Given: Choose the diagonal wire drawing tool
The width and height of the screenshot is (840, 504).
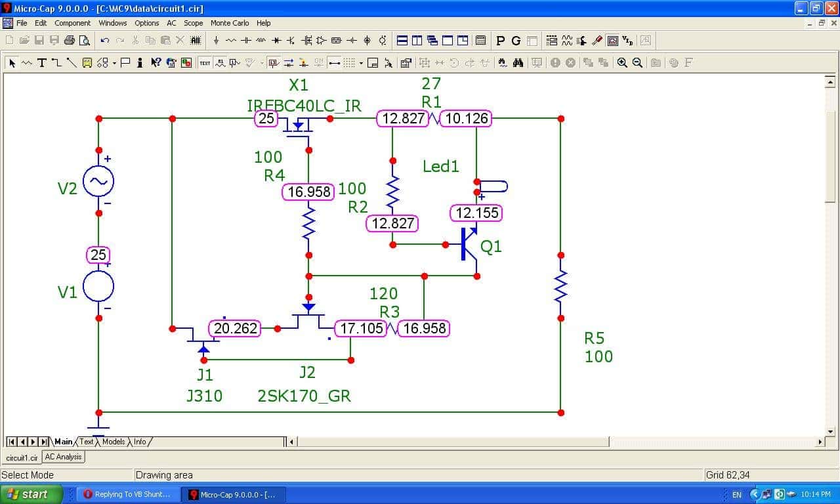Looking at the screenshot, I should pos(72,63).
